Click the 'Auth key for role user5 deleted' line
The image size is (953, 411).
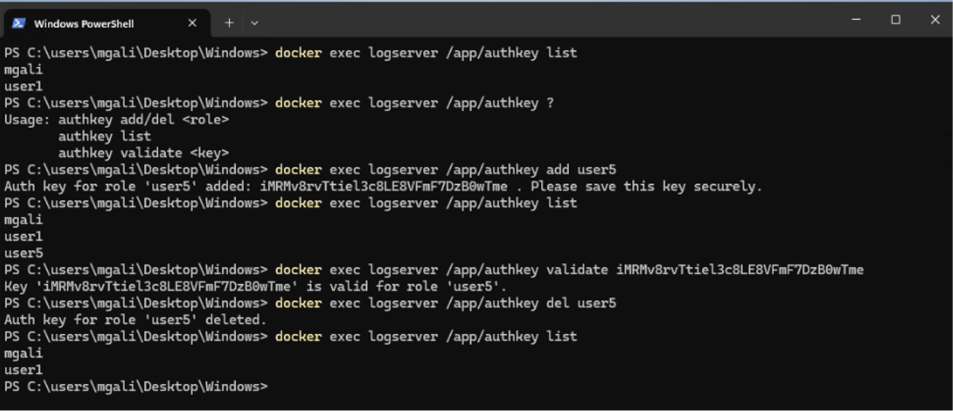coord(136,320)
